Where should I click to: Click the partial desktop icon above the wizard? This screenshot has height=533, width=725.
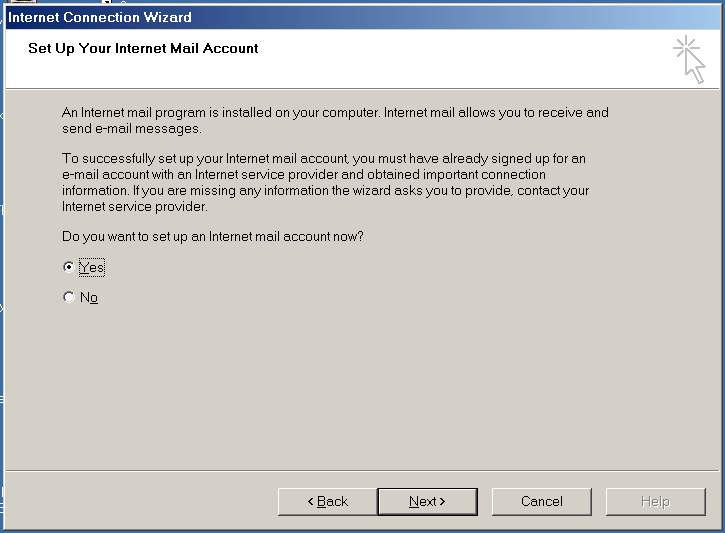click(22, 3)
